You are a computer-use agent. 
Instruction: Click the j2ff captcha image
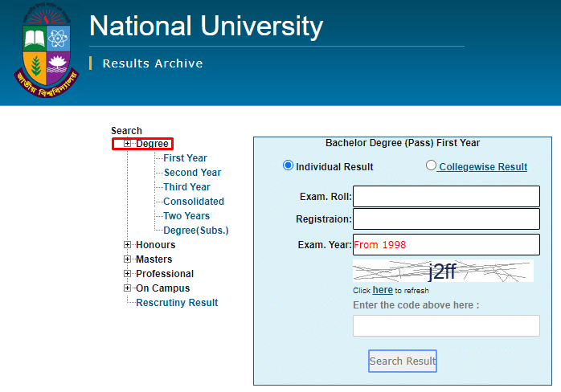[x=443, y=271]
